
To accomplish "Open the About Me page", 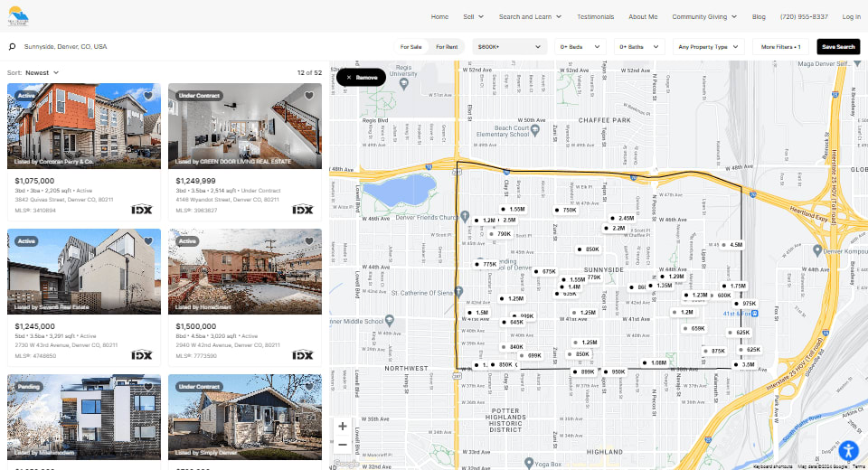I will click(643, 16).
